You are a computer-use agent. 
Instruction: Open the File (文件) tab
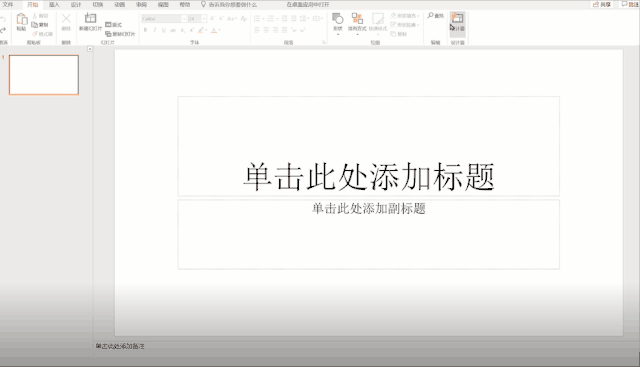click(x=8, y=4)
